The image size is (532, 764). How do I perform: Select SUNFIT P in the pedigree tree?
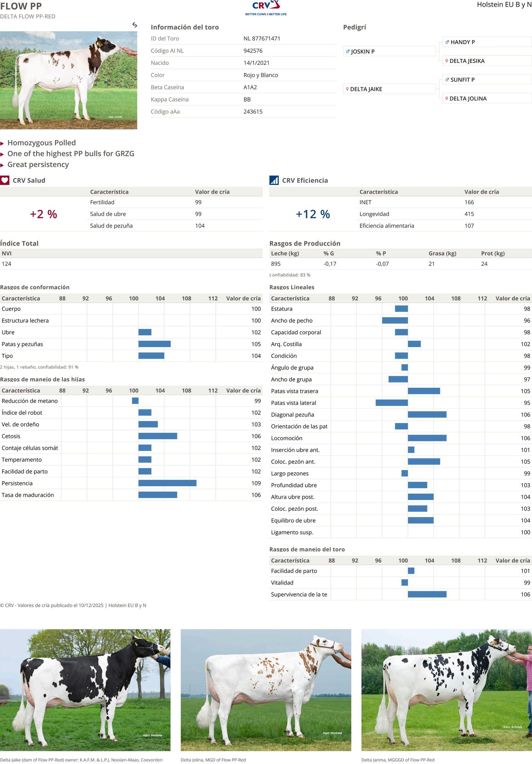(x=487, y=79)
